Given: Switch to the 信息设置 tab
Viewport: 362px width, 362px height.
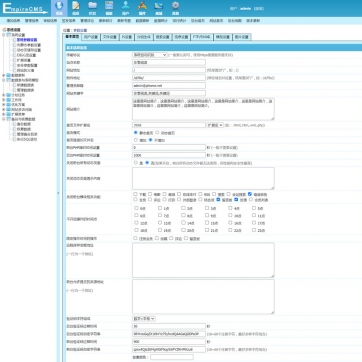Looking at the screenshot, I should 181,37.
